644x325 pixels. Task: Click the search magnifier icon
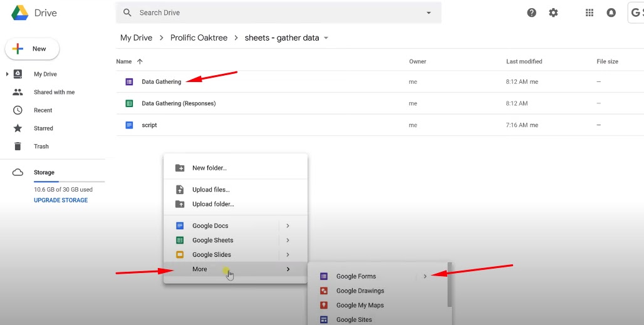[127, 13]
